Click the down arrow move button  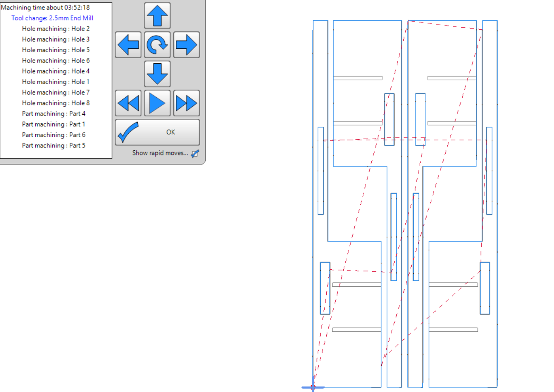click(x=157, y=74)
